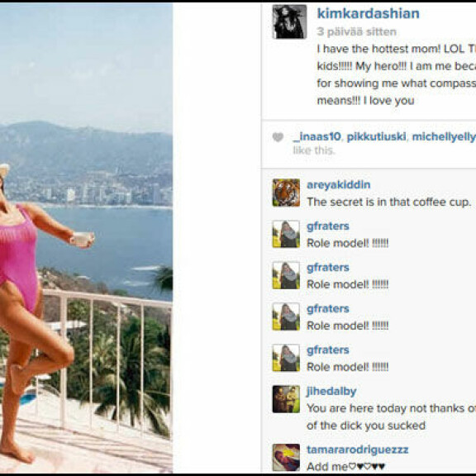476x476 pixels.
Task: Open areyakiddin's tiger avatar
Action: pos(286,193)
